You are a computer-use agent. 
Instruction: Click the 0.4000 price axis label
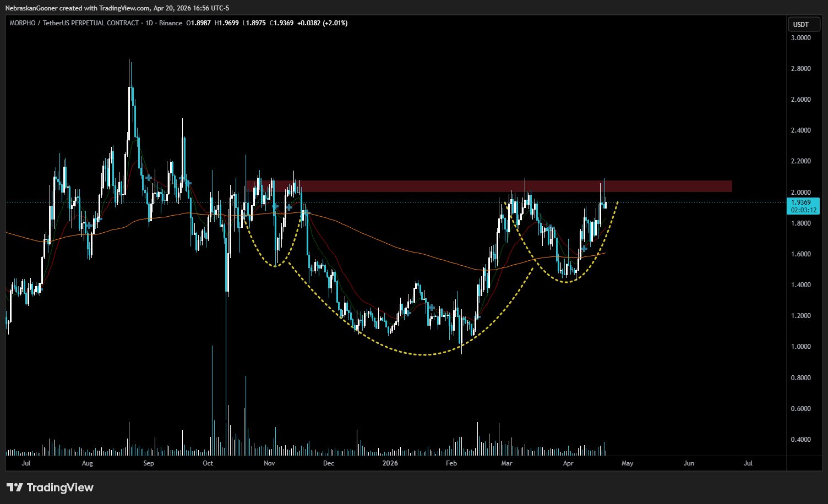coord(800,440)
